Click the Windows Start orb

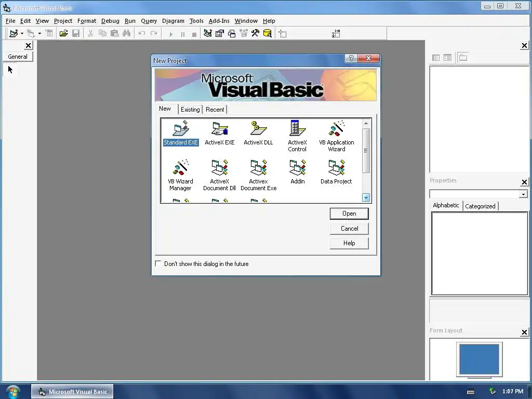[13, 392]
